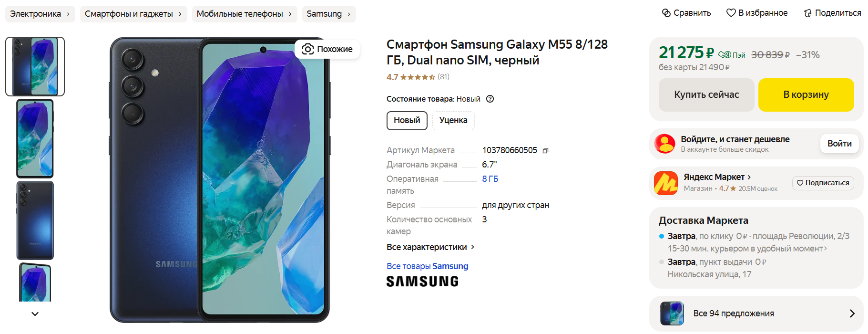Select the Новый condition option
This screenshot has width=868, height=334.
point(407,120)
